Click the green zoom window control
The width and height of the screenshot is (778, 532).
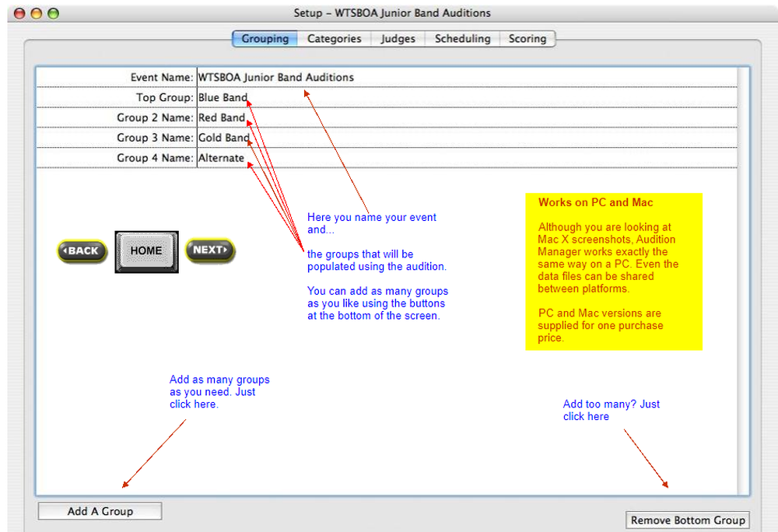click(51, 13)
